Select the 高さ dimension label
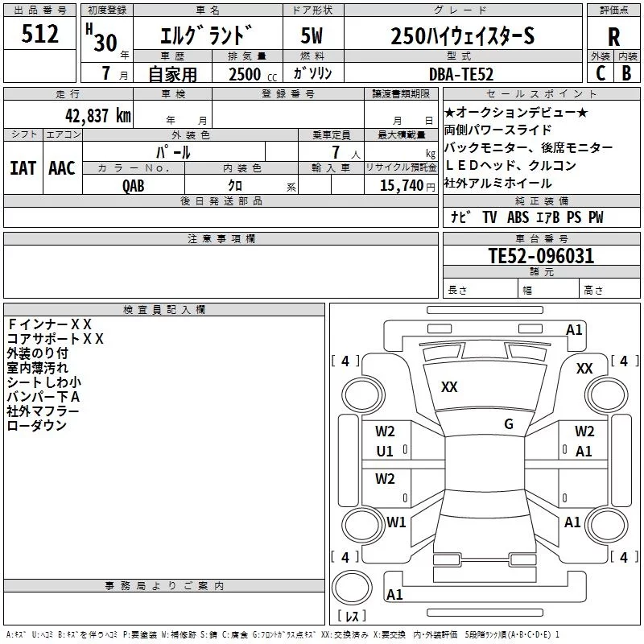The width and height of the screenshot is (644, 644). coord(593,290)
